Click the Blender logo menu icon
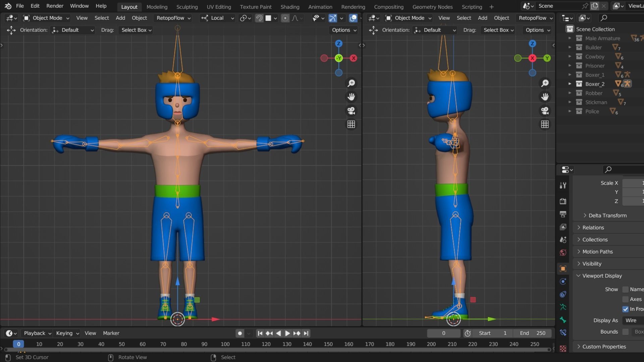The height and width of the screenshot is (362, 644). point(8,6)
